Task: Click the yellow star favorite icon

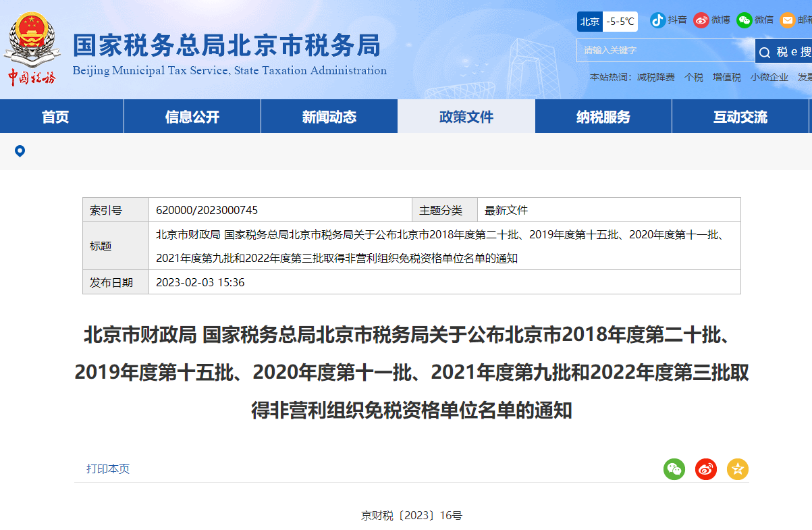Action: coord(737,469)
